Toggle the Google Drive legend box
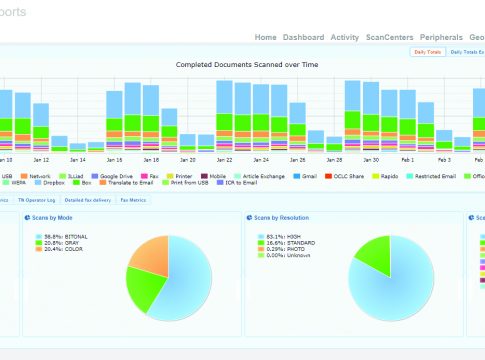 pos(95,176)
